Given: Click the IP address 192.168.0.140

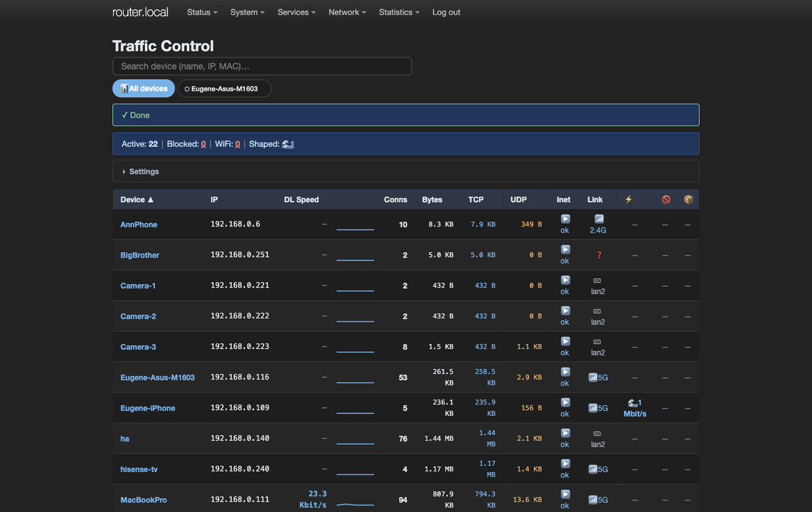Looking at the screenshot, I should [240, 438].
